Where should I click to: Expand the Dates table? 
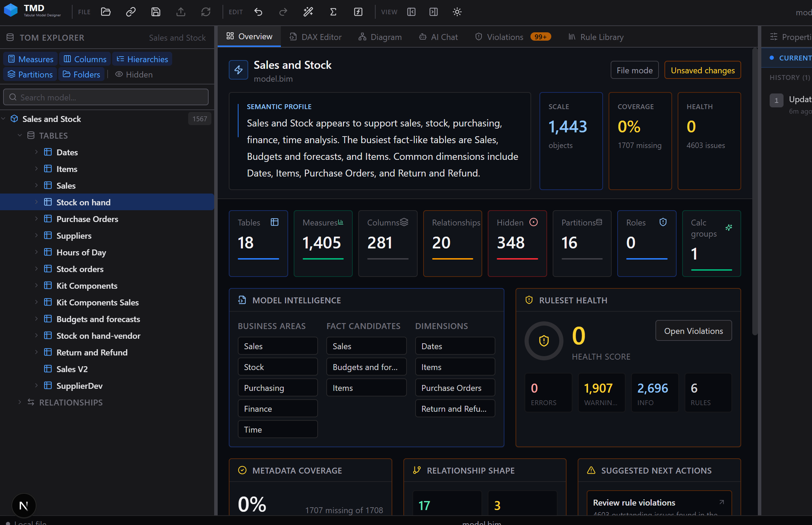[36, 152]
